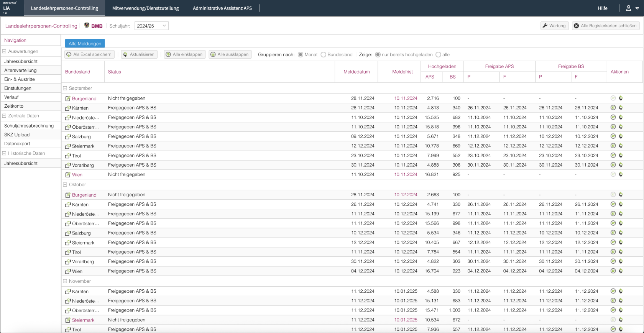Open the Schuljahr 2024/25 dropdown
The height and width of the screenshot is (333, 644).
151,26
